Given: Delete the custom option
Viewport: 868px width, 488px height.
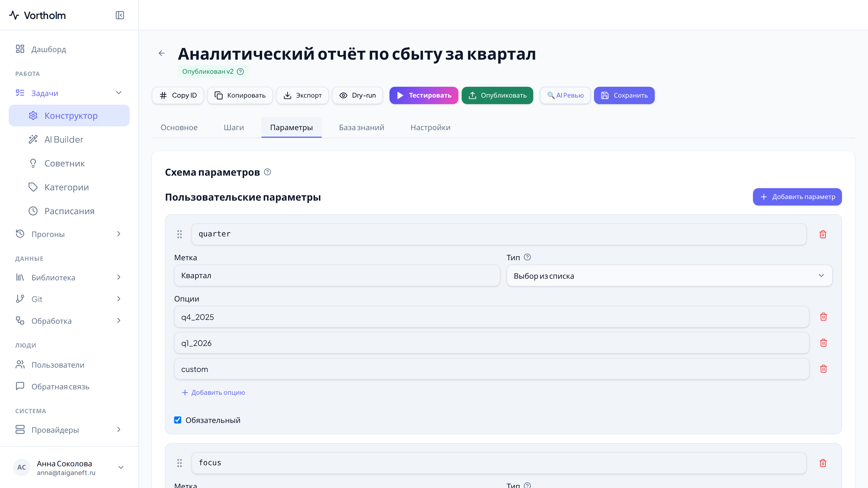Looking at the screenshot, I should (824, 369).
